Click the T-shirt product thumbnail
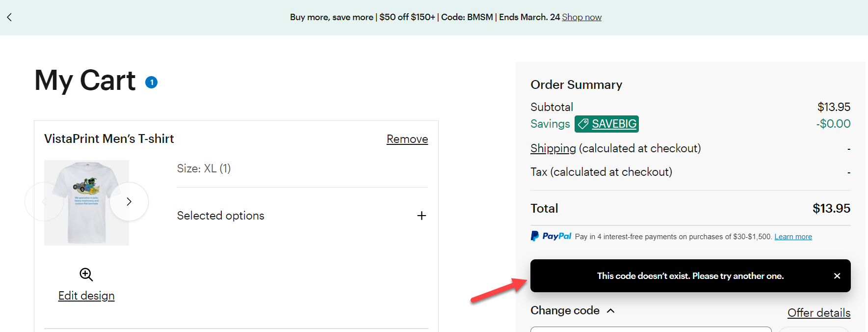 click(86, 203)
